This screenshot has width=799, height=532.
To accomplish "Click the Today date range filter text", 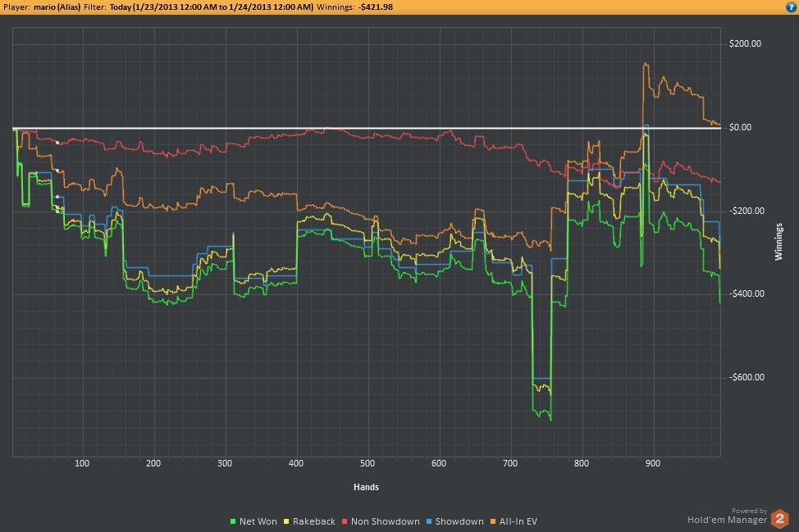I will (x=212, y=7).
